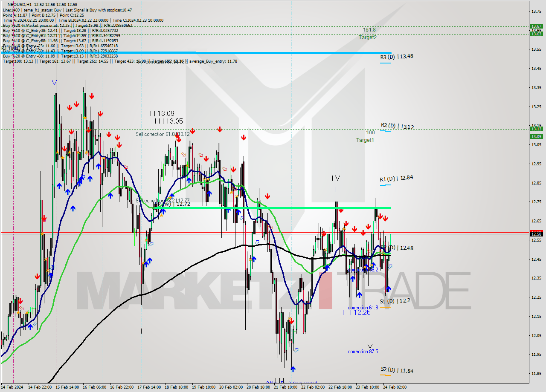Select the Target2 label

367,37
